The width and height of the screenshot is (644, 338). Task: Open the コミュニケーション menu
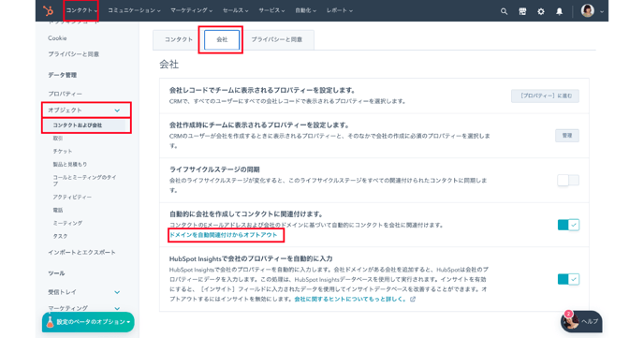point(134,10)
